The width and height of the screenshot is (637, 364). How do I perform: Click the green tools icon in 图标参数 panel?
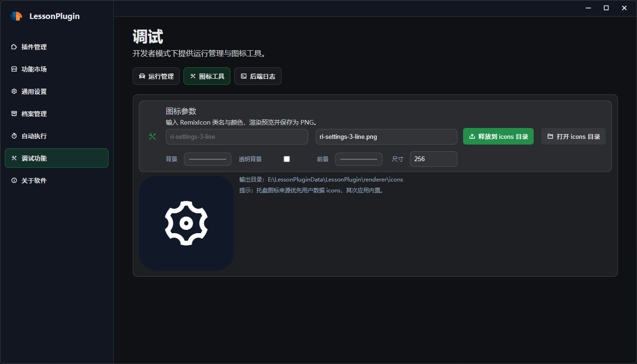pos(152,136)
